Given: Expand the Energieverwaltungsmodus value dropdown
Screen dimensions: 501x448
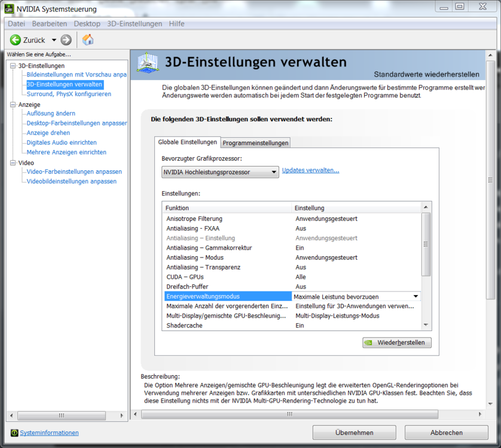Looking at the screenshot, I should pos(415,296).
